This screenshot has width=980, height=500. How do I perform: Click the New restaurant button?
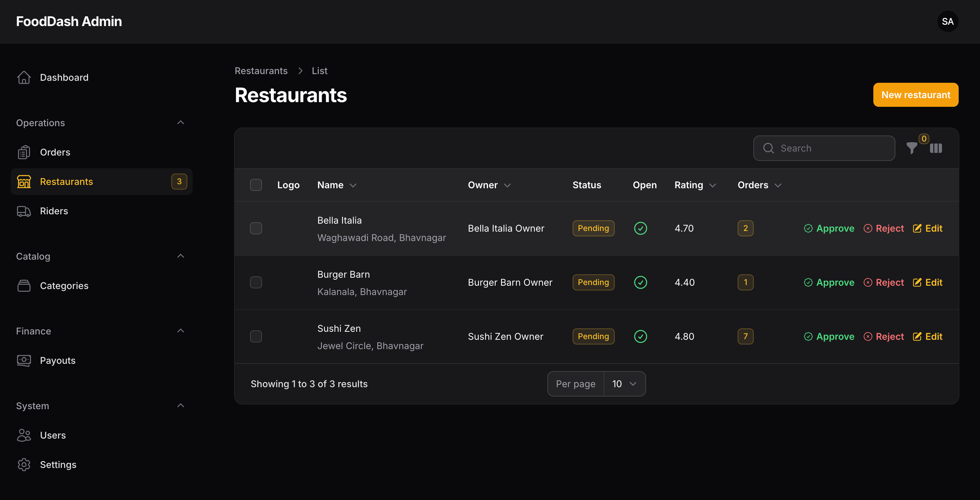[916, 95]
